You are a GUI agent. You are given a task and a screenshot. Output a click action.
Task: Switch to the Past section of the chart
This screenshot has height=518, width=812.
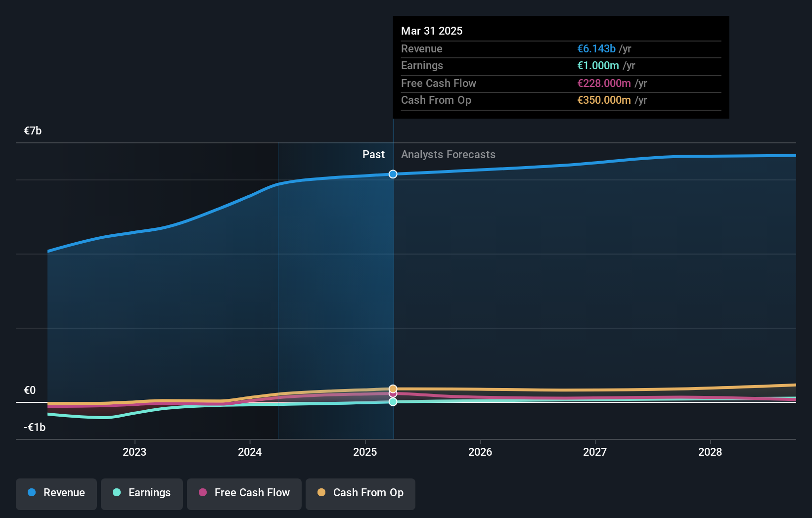[x=373, y=154]
